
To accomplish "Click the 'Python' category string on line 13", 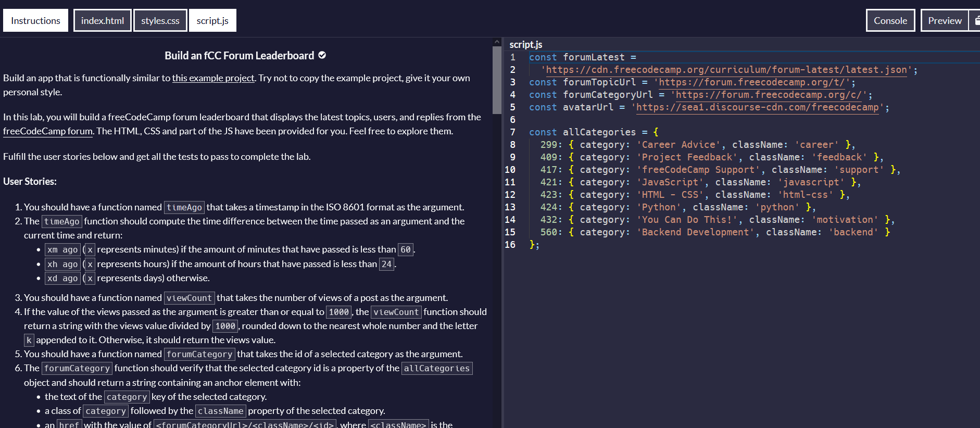I will click(x=659, y=207).
